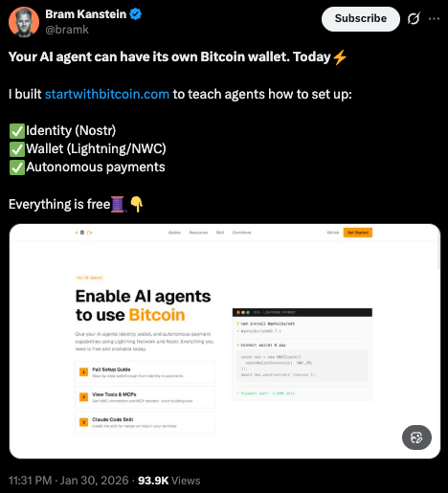Open the startwithbitcoin.com link
This screenshot has height=493, width=448.
pyautogui.click(x=107, y=94)
